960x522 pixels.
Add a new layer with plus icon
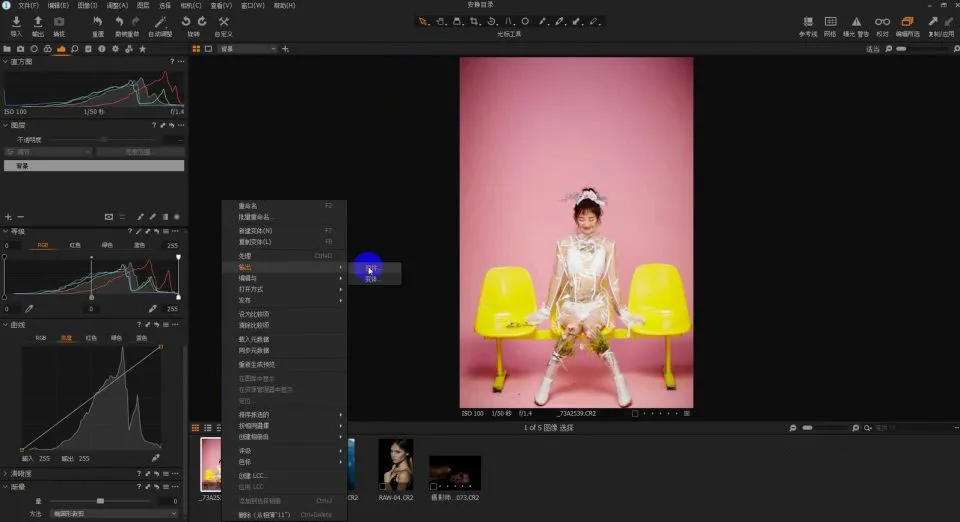[x=8, y=217]
